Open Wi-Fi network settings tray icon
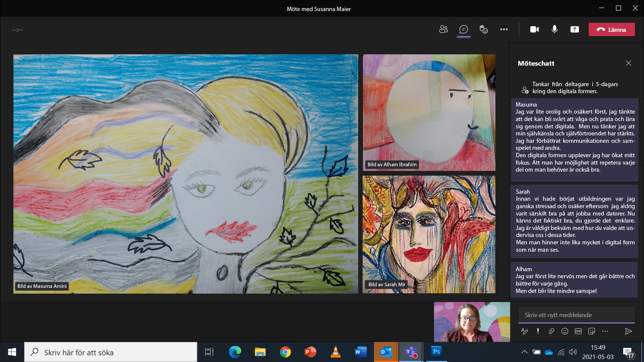 pos(561,352)
